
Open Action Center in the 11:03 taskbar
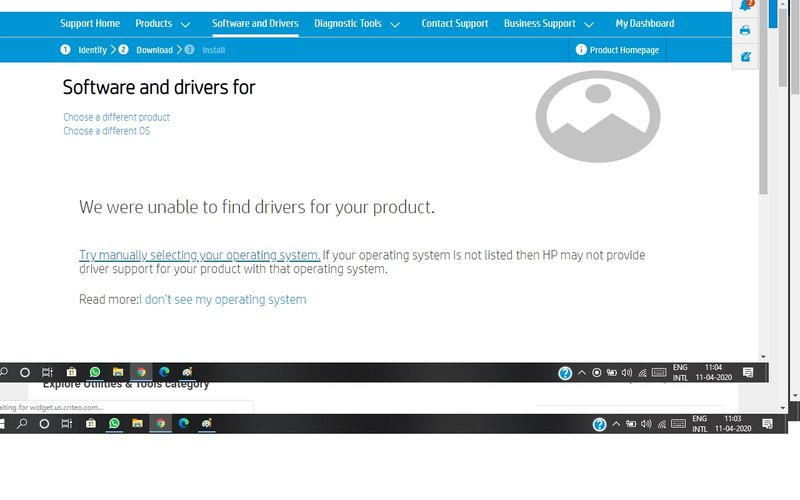pyautogui.click(x=767, y=423)
